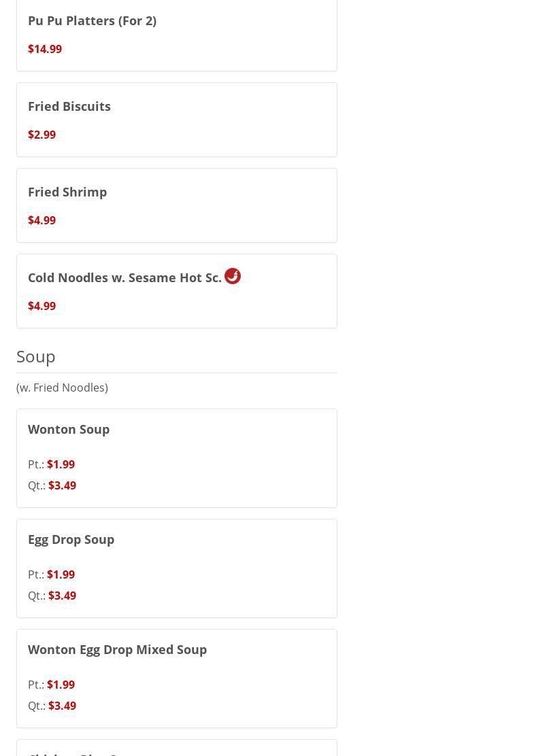
Task: Select the Fried Biscuits menu item
Action: click(69, 106)
